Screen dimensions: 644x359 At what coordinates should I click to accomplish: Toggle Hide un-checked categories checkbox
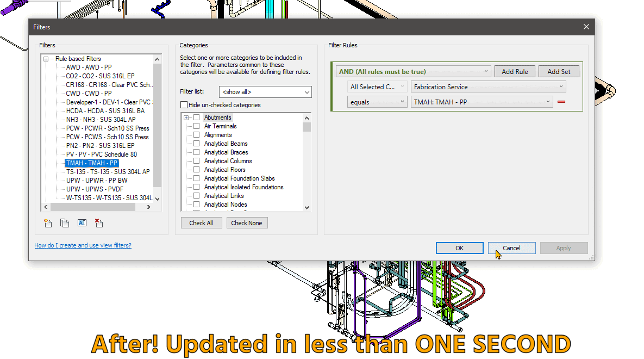pyautogui.click(x=184, y=105)
